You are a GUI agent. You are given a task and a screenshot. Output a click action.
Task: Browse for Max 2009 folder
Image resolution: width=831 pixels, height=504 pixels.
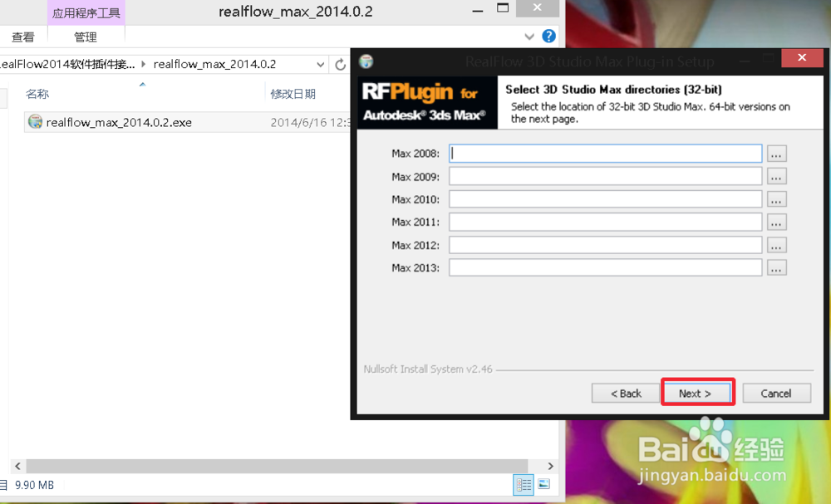point(776,176)
